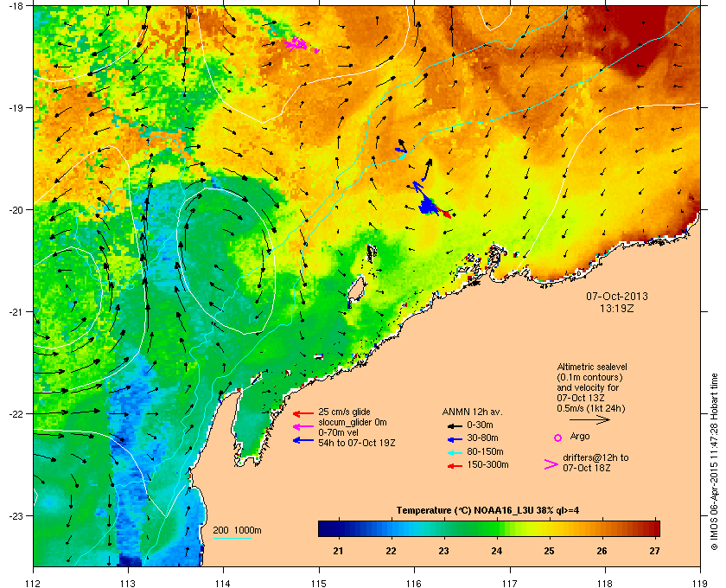Click latitude axis label -23
This screenshot has height=588, width=726.
pos(16,515)
